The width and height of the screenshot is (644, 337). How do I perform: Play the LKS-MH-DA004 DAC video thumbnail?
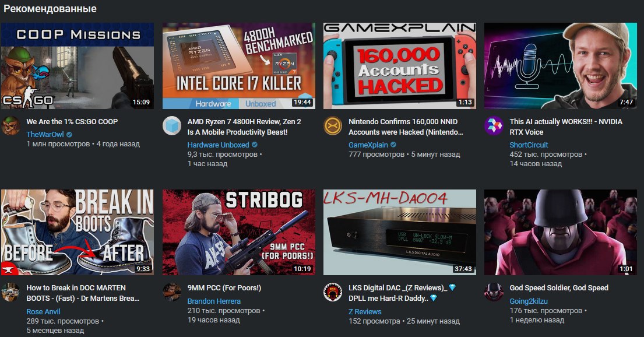tap(400, 232)
